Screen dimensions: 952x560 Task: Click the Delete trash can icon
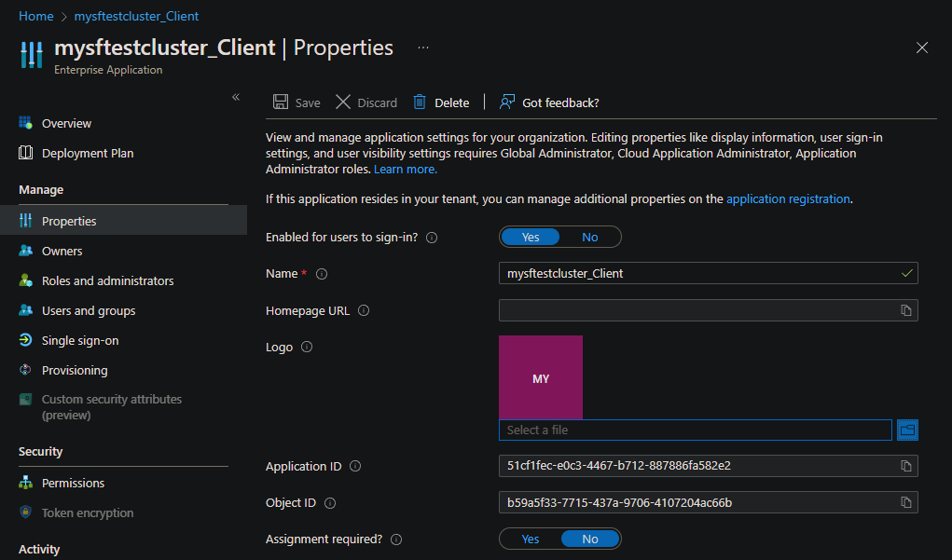pyautogui.click(x=420, y=102)
